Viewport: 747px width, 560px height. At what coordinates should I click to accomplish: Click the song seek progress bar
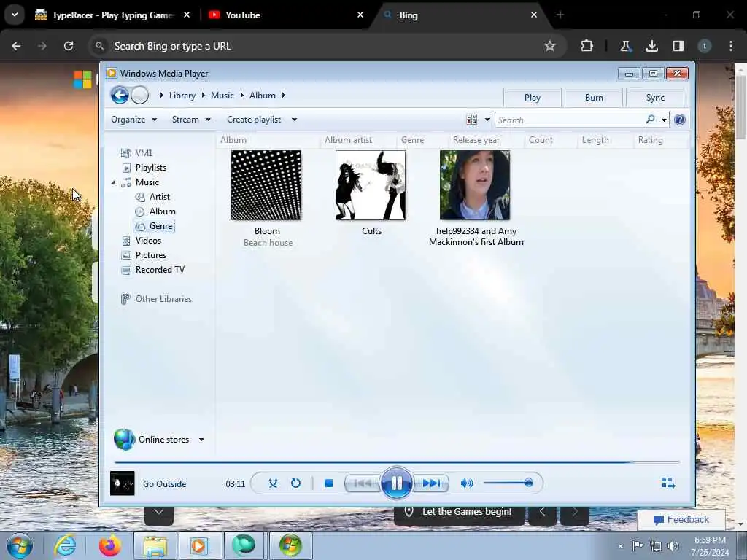point(397,462)
